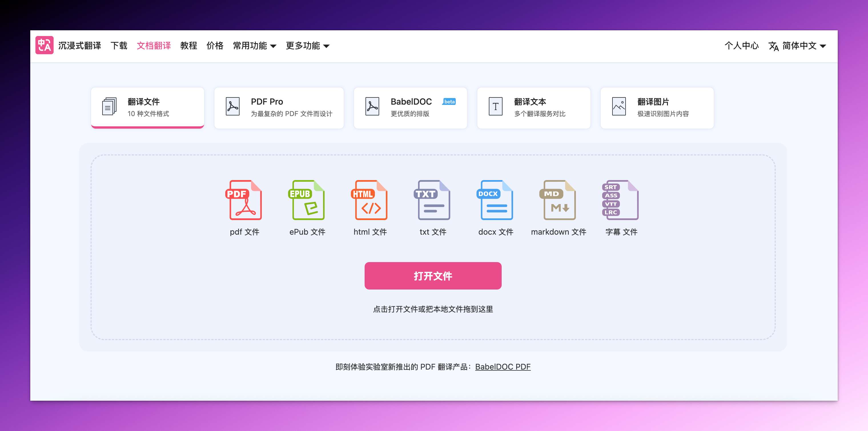Viewport: 868px width, 431px height.
Task: Select the EPUB file type icon
Action: [x=307, y=200]
